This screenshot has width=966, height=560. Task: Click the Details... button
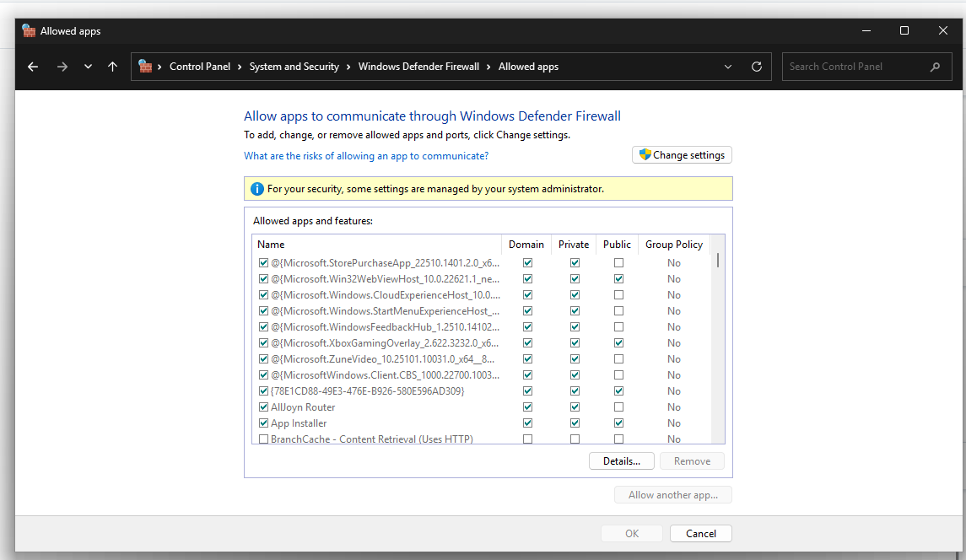click(621, 460)
